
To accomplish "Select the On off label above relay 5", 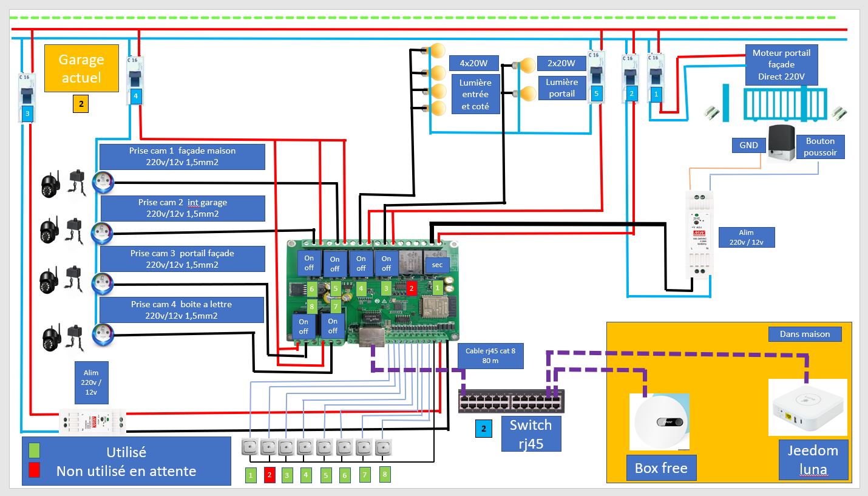I will coord(335,263).
